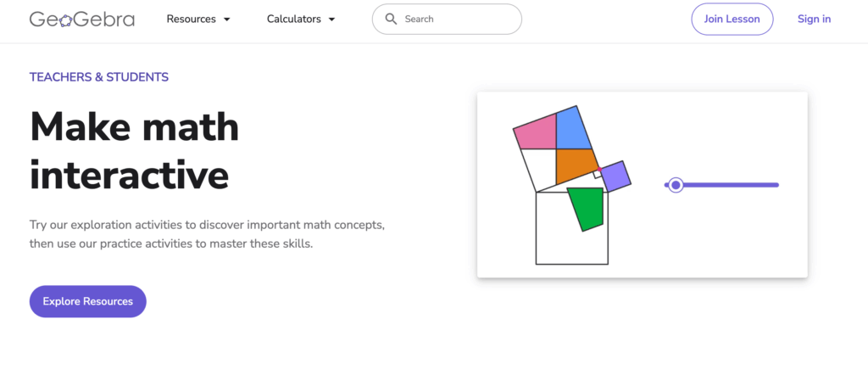Open the Calculators menu
This screenshot has width=868, height=375.
click(x=293, y=19)
